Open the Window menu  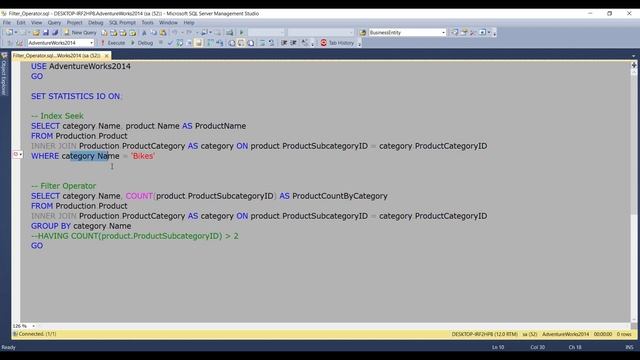point(168,22)
